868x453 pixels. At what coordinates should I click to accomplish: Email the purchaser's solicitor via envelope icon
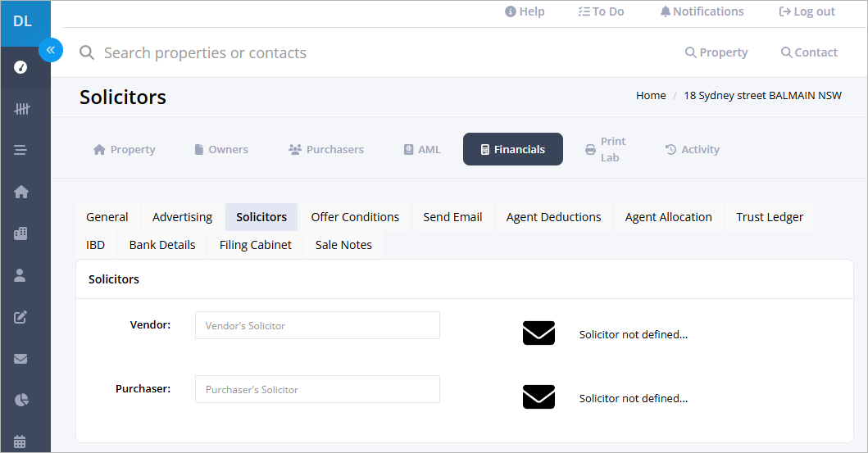pyautogui.click(x=539, y=396)
